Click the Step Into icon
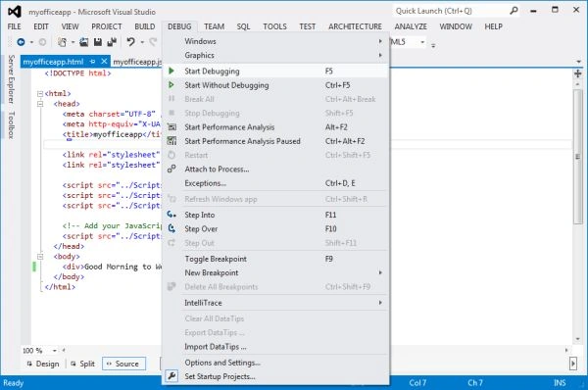The height and width of the screenshot is (390, 588). [x=171, y=215]
